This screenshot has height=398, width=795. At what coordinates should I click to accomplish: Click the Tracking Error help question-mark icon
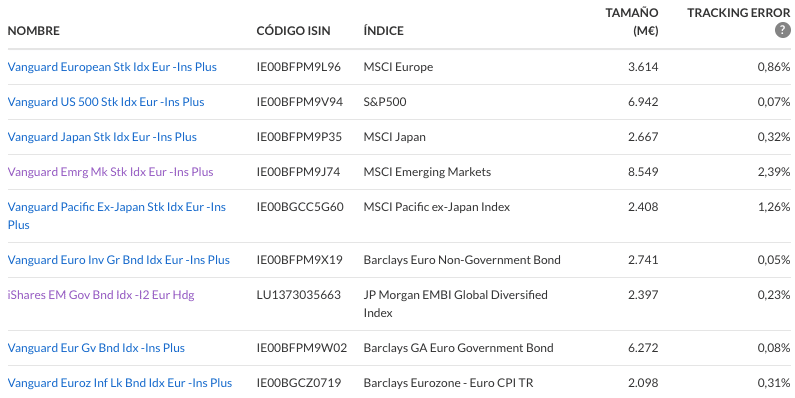click(782, 30)
